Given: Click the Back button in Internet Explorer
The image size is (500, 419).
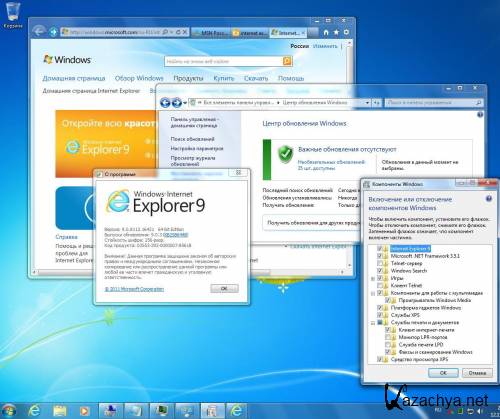Looking at the screenshot, I should click(x=39, y=32).
